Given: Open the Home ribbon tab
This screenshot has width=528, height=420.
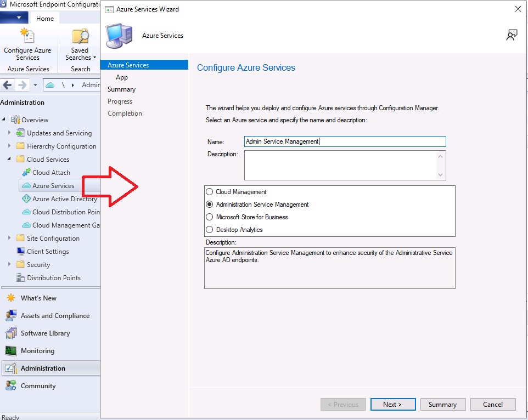Looking at the screenshot, I should click(45, 19).
